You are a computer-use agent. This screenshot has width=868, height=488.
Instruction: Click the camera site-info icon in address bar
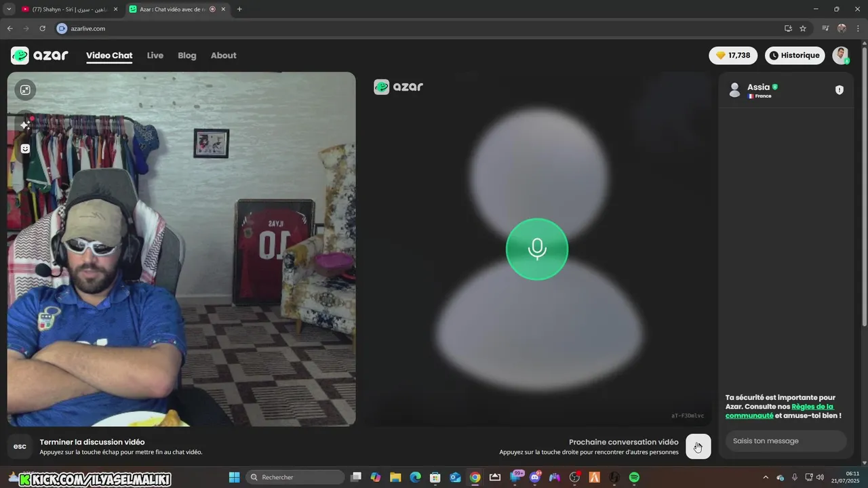pos(62,28)
